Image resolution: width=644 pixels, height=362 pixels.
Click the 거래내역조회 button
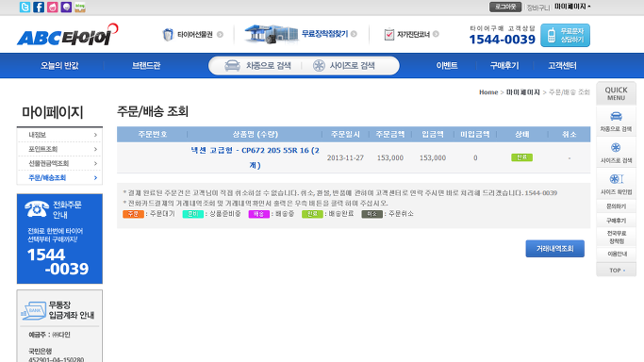pyautogui.click(x=554, y=249)
